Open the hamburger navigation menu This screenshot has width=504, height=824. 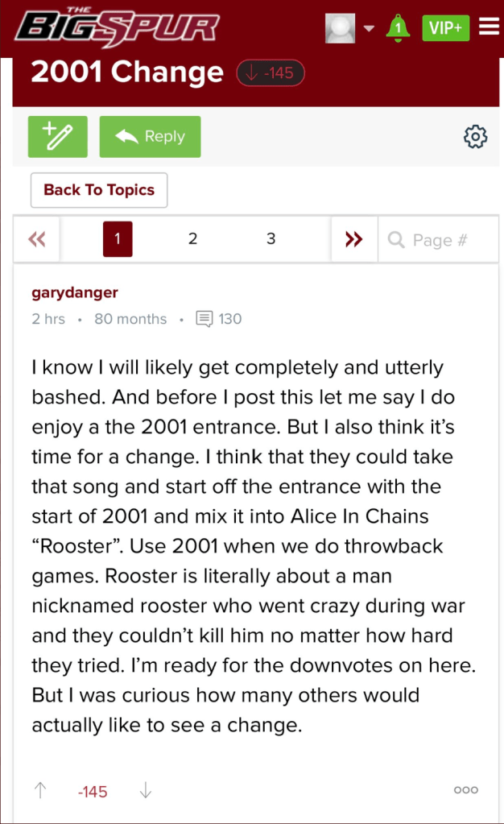pyautogui.click(x=489, y=27)
